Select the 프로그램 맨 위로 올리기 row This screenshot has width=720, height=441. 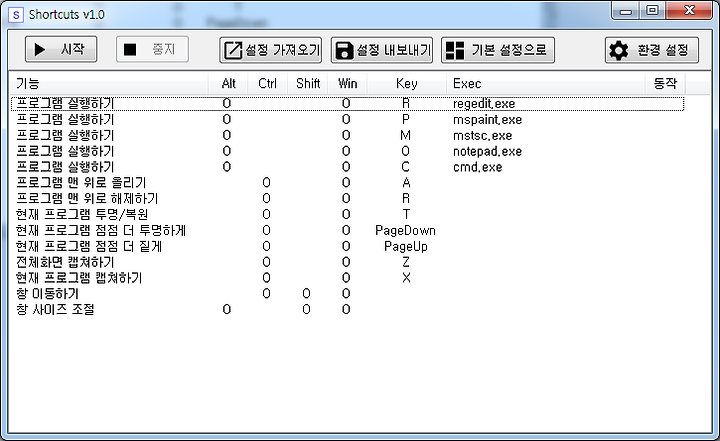pos(347,183)
